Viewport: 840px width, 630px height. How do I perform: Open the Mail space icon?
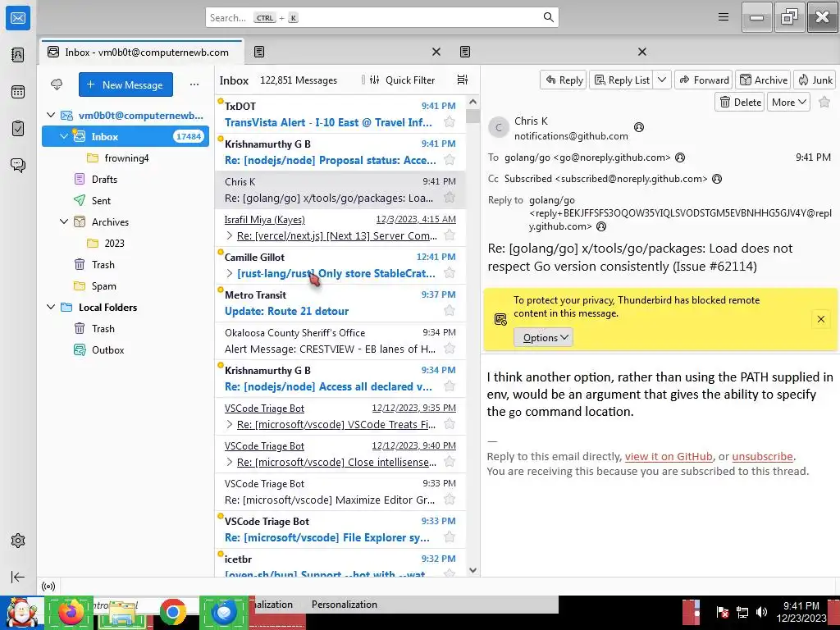pos(18,18)
